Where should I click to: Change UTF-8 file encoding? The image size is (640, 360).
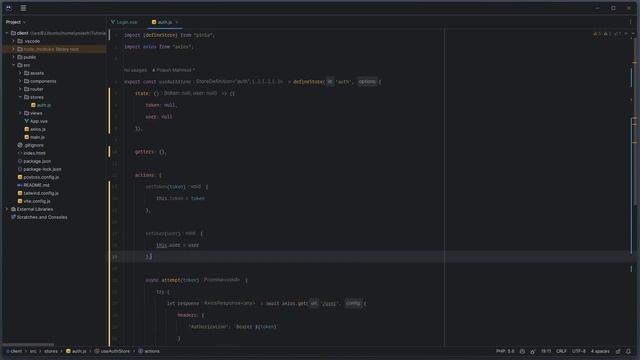pyautogui.click(x=579, y=351)
